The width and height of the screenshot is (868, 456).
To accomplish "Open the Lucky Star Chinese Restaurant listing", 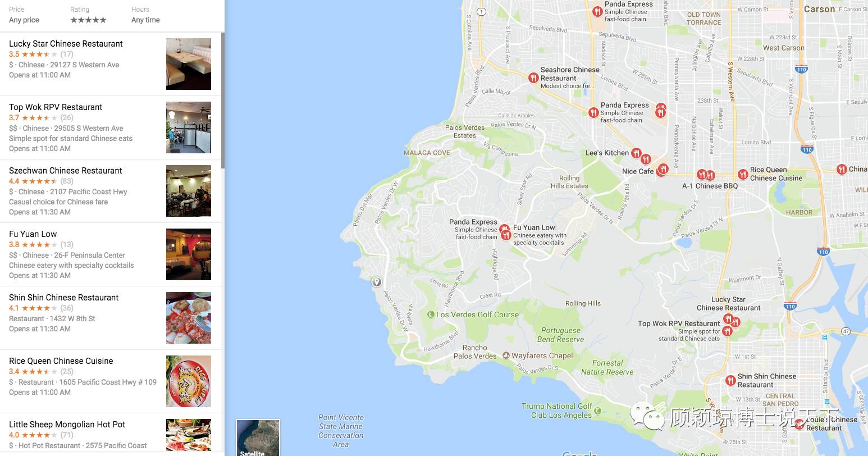I will (111, 64).
